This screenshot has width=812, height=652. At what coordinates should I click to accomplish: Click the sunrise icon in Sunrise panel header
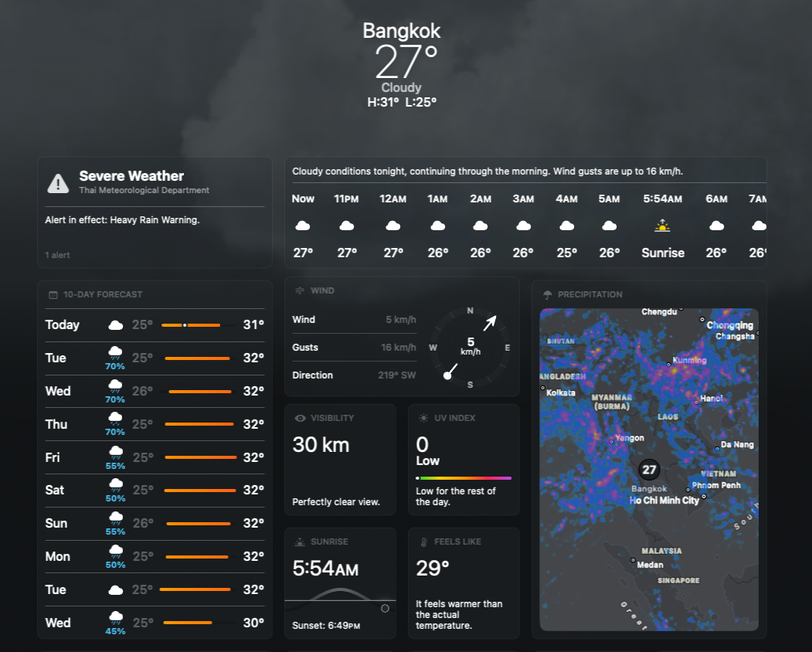300,542
